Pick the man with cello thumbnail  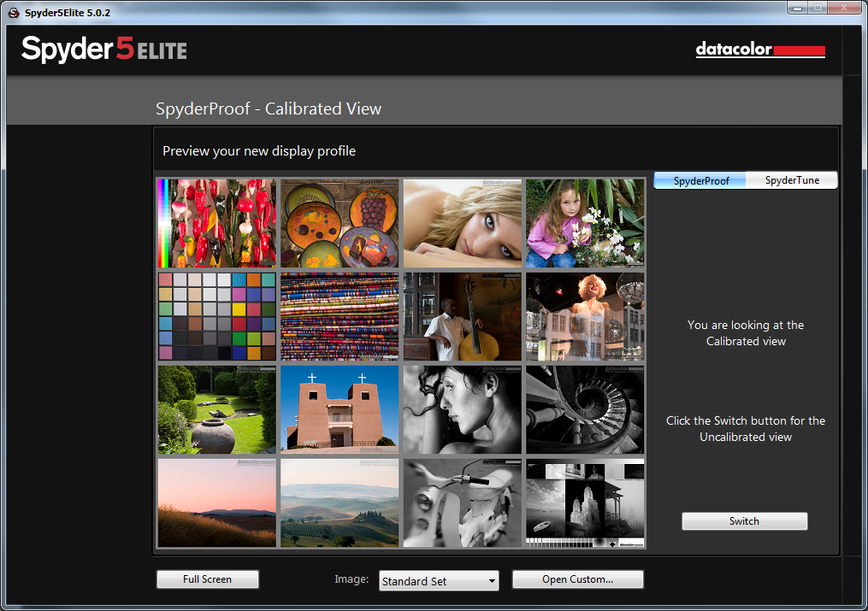(463, 316)
